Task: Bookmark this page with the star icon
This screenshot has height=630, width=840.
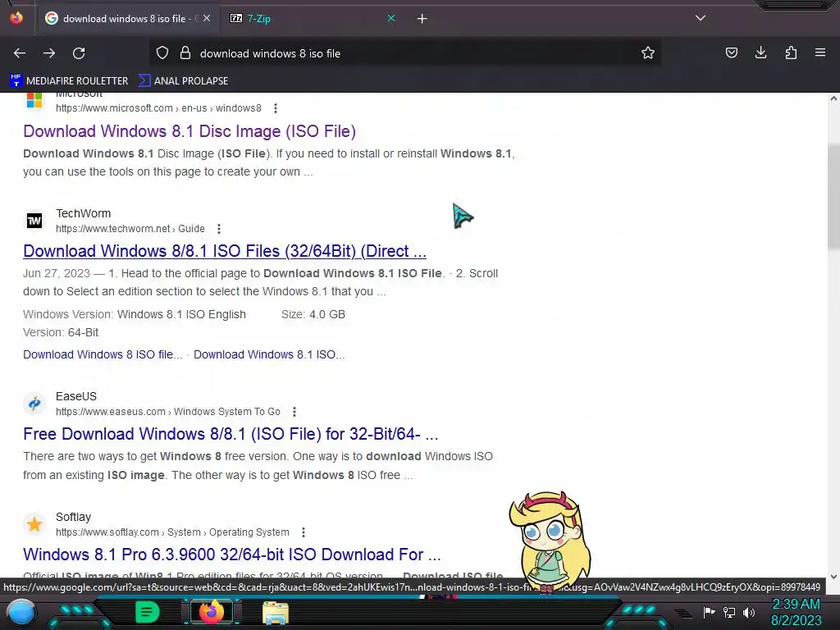Action: [x=648, y=53]
